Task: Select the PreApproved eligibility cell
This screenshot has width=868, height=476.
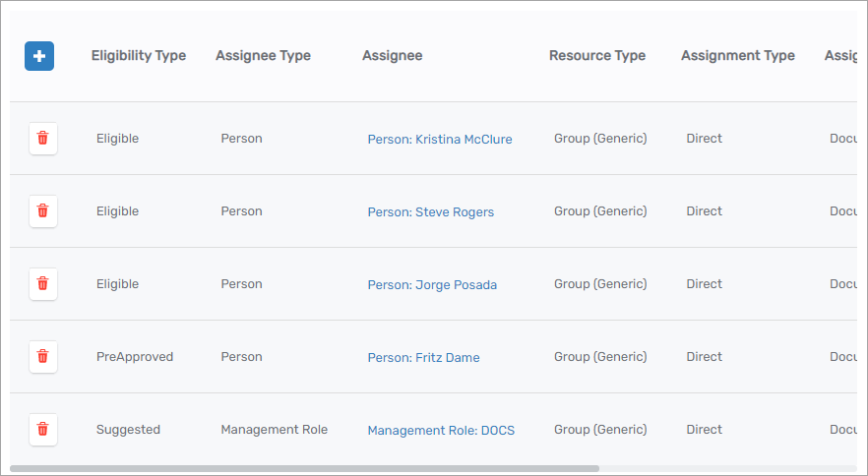Action: point(134,357)
